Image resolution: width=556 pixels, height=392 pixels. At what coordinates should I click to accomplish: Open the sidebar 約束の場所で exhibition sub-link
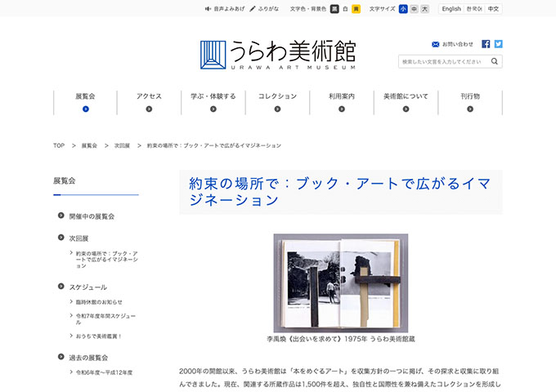pos(106,260)
